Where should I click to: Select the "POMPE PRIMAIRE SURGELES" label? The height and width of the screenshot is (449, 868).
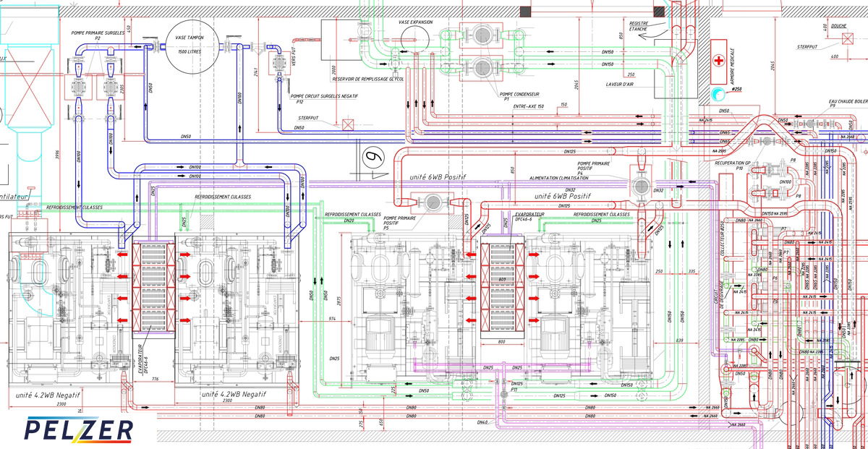98,33
